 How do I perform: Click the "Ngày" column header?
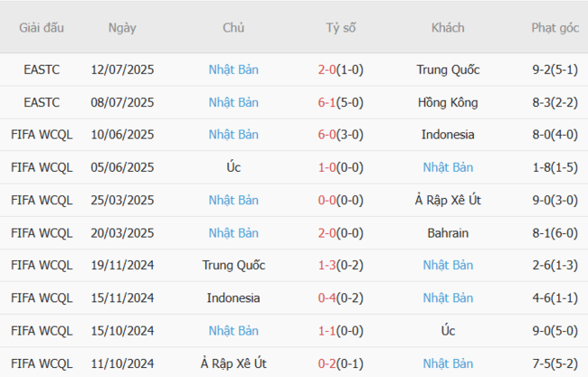click(x=122, y=27)
